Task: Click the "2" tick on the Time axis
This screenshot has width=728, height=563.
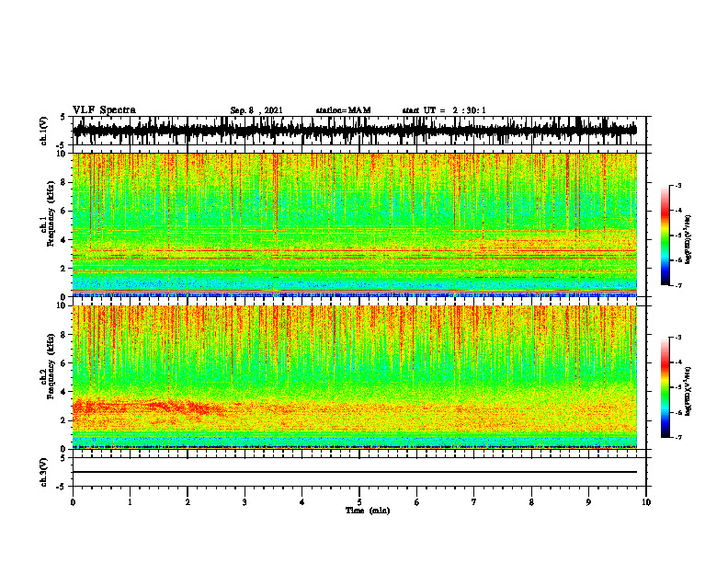Action: click(x=188, y=502)
